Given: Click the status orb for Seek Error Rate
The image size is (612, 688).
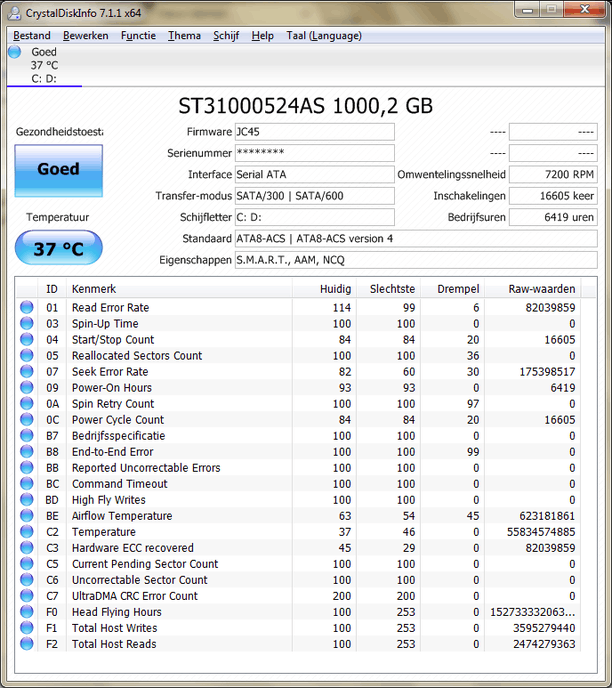Looking at the screenshot, I should pos(27,371).
